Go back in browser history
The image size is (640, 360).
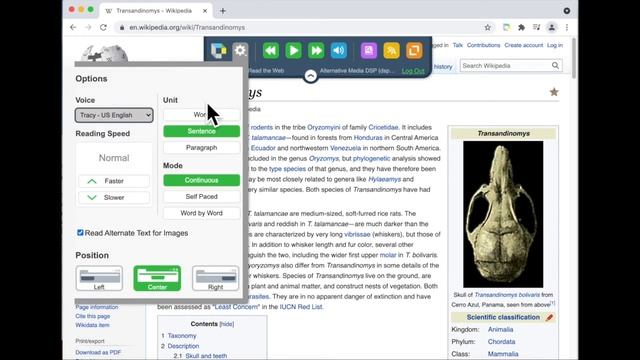pyautogui.click(x=73, y=27)
